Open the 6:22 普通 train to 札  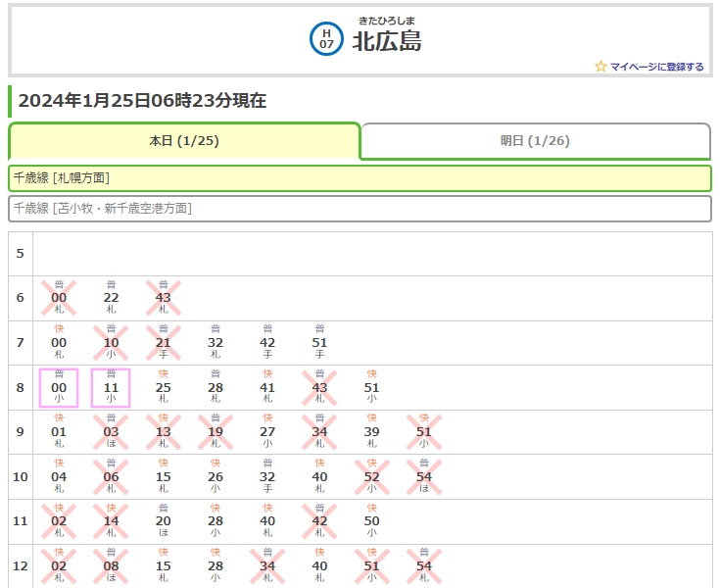[111, 297]
